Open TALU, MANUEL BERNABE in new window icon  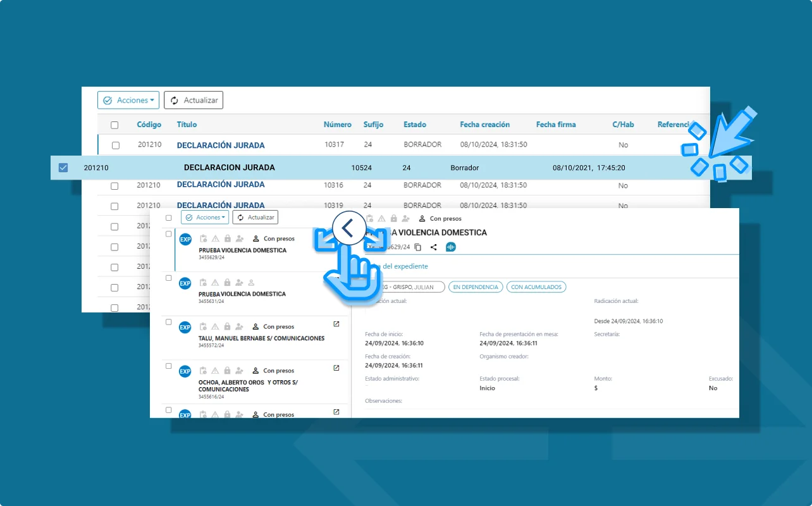(336, 324)
